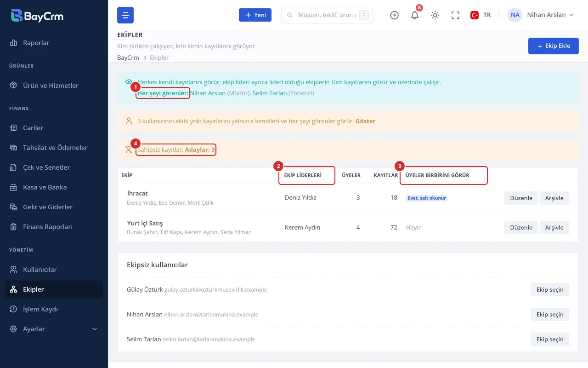
Task: Click the BayCrm breadcrumb link
Action: (128, 57)
